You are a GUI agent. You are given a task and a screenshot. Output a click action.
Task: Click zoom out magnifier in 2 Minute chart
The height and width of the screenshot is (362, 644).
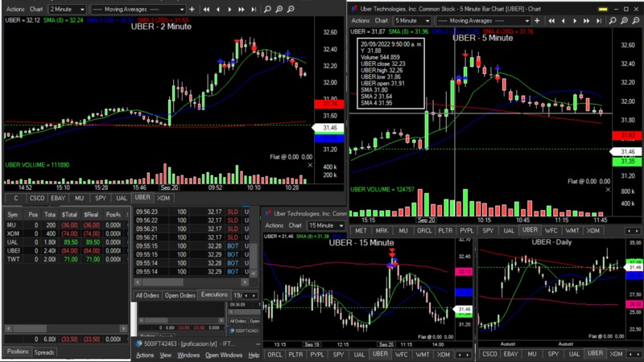(x=290, y=9)
